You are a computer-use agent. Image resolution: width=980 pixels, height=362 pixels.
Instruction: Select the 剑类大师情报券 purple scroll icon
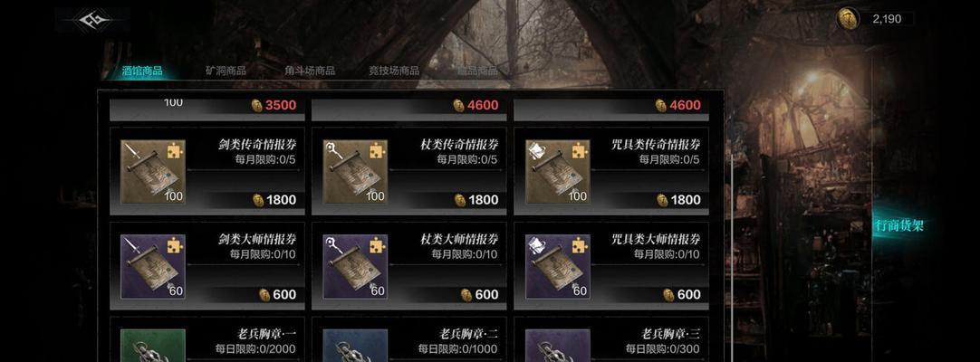pyautogui.click(x=153, y=266)
